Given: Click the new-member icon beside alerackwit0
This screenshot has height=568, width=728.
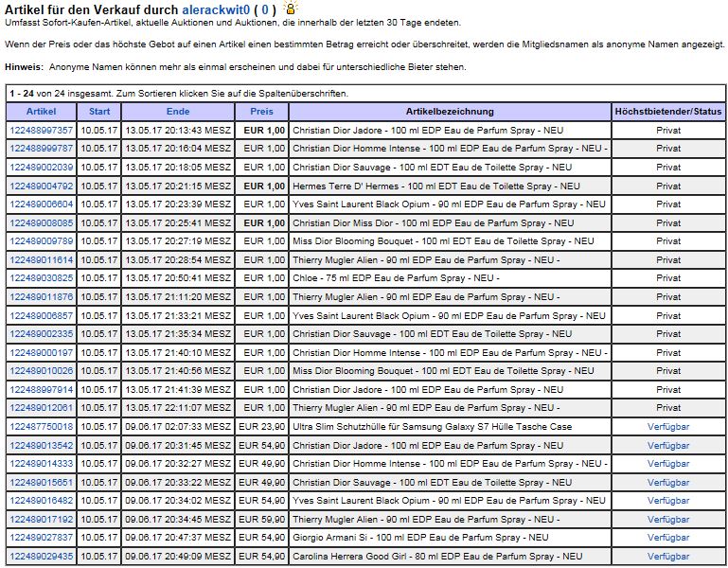Looking at the screenshot, I should tap(291, 8).
